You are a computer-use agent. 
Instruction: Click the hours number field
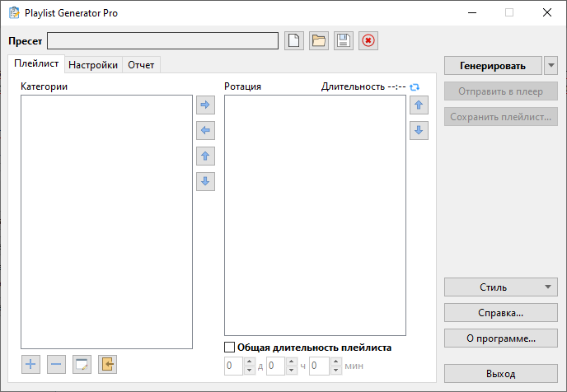(x=276, y=366)
